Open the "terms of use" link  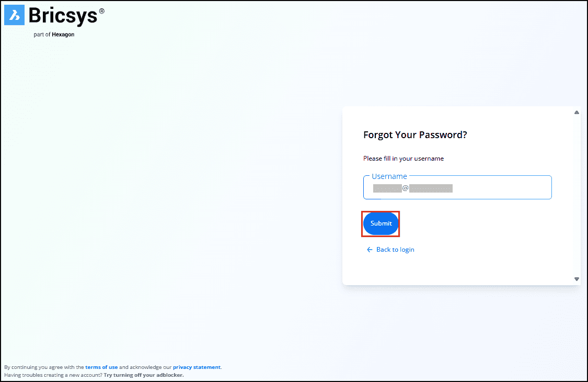coord(101,367)
